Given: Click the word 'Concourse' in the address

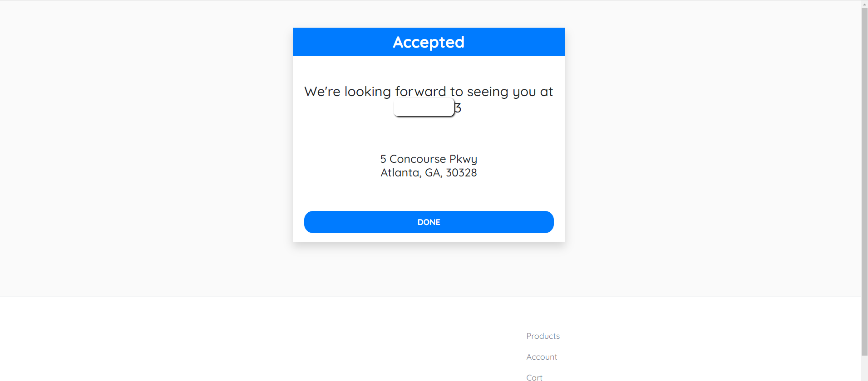Looking at the screenshot, I should (x=418, y=159).
